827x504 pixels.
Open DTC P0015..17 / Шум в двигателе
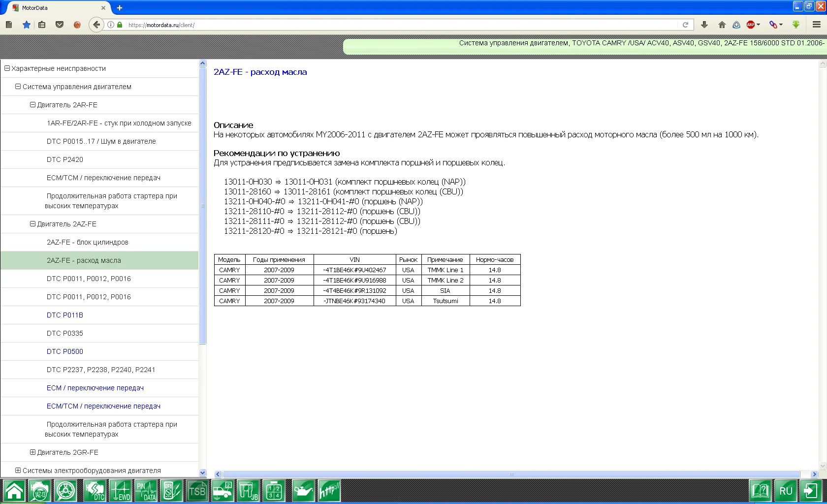pyautogui.click(x=101, y=141)
